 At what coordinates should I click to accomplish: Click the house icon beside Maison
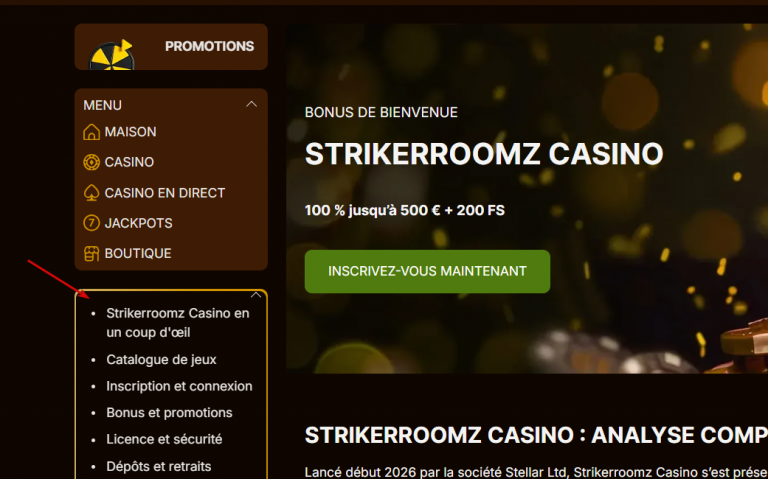click(x=92, y=132)
